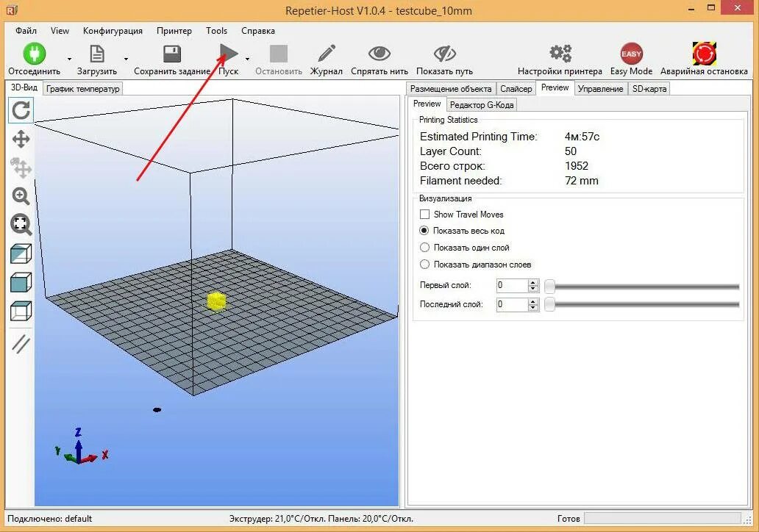Click the status bar progress bar next to Готов
759x532 pixels.
coord(663,519)
